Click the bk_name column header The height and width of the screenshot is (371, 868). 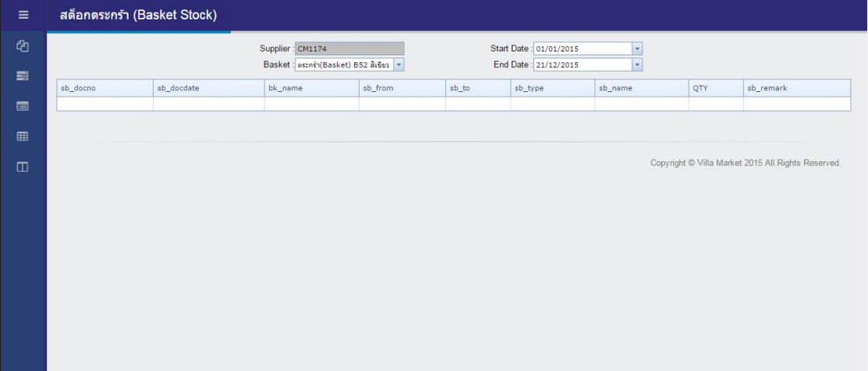tap(311, 88)
